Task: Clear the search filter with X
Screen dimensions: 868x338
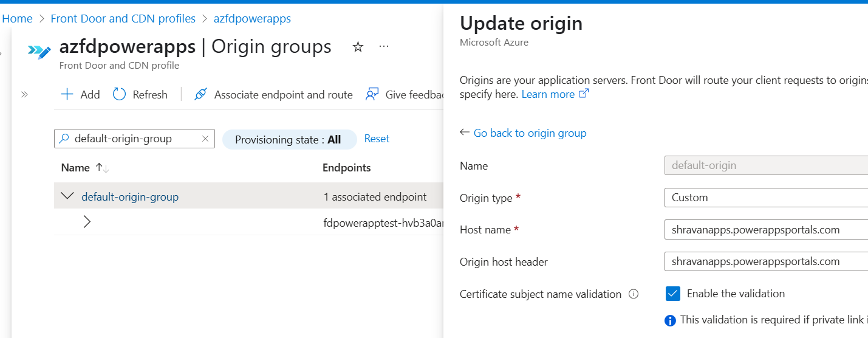Action: pos(205,139)
